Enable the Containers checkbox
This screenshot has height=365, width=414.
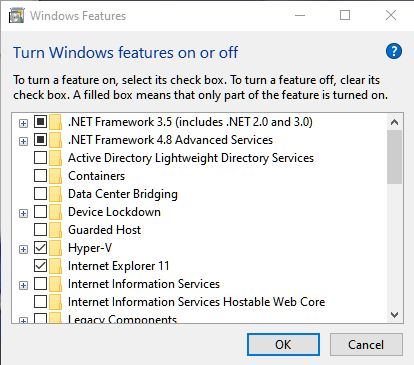coord(40,176)
